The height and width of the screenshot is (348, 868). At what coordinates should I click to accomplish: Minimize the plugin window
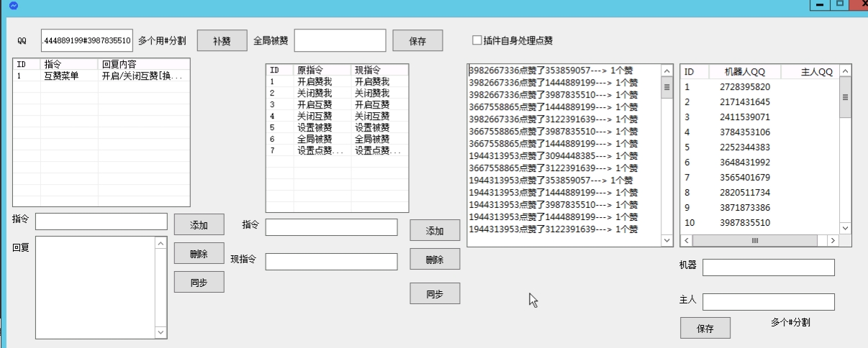(x=819, y=5)
